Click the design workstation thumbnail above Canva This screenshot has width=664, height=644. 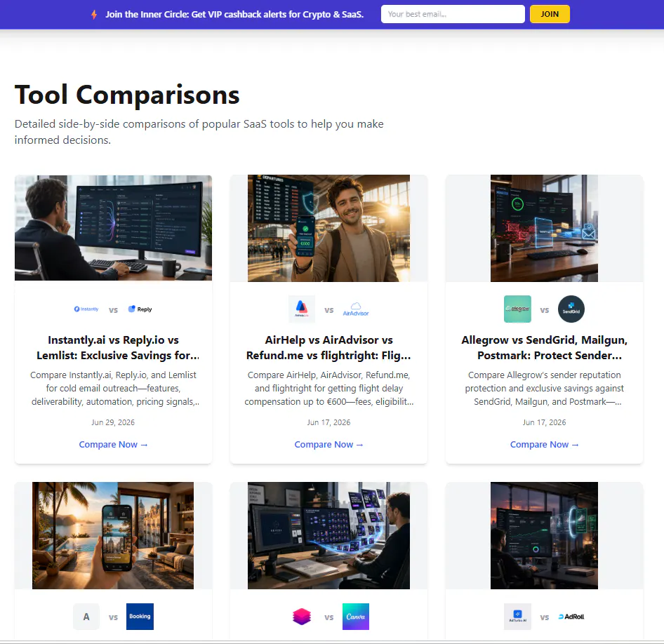328,535
